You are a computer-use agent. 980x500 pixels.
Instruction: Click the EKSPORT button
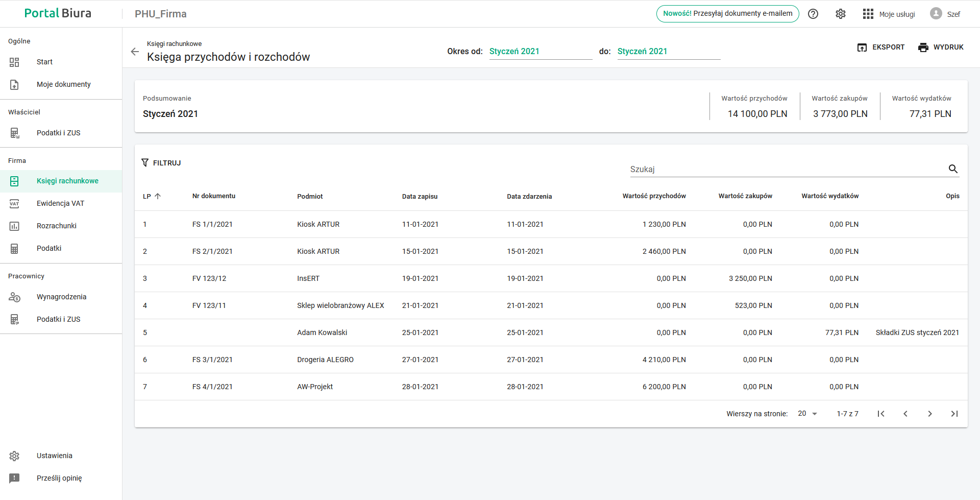coord(881,47)
